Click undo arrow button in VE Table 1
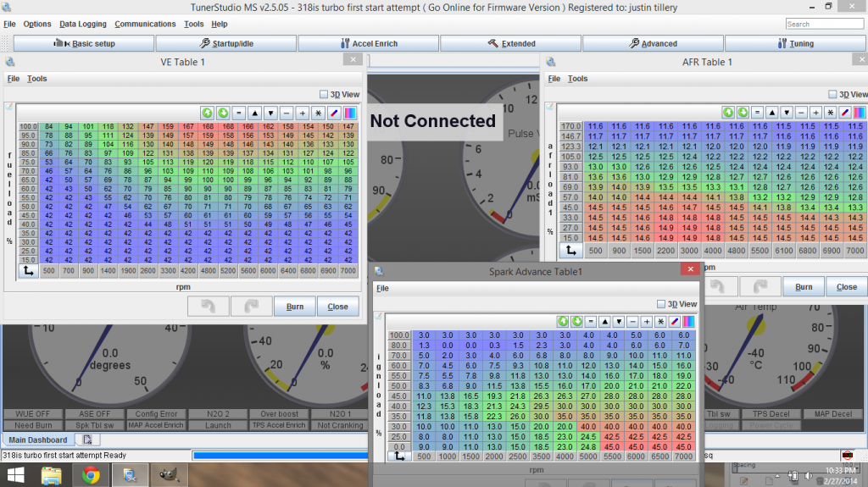The width and height of the screenshot is (868, 487). pos(209,307)
